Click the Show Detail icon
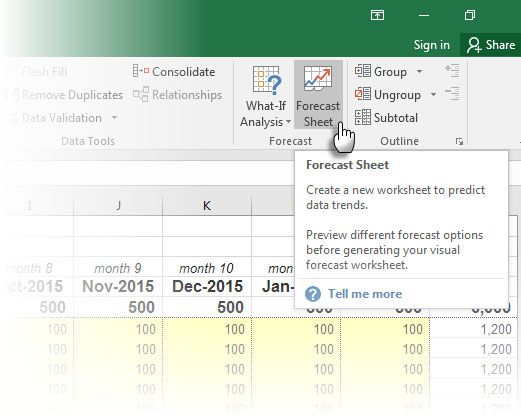Viewport: 521px width, 416px height. [x=453, y=71]
